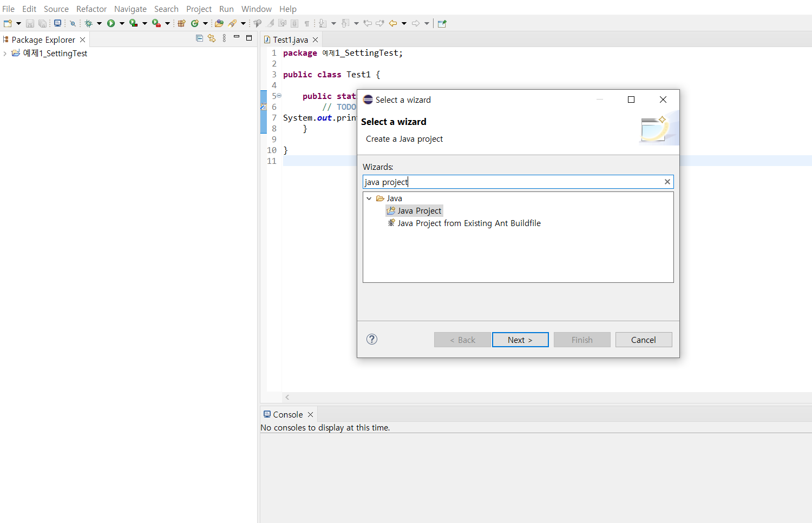The height and width of the screenshot is (523, 812).
Task: Click the Save All toolbar icon
Action: 42,23
